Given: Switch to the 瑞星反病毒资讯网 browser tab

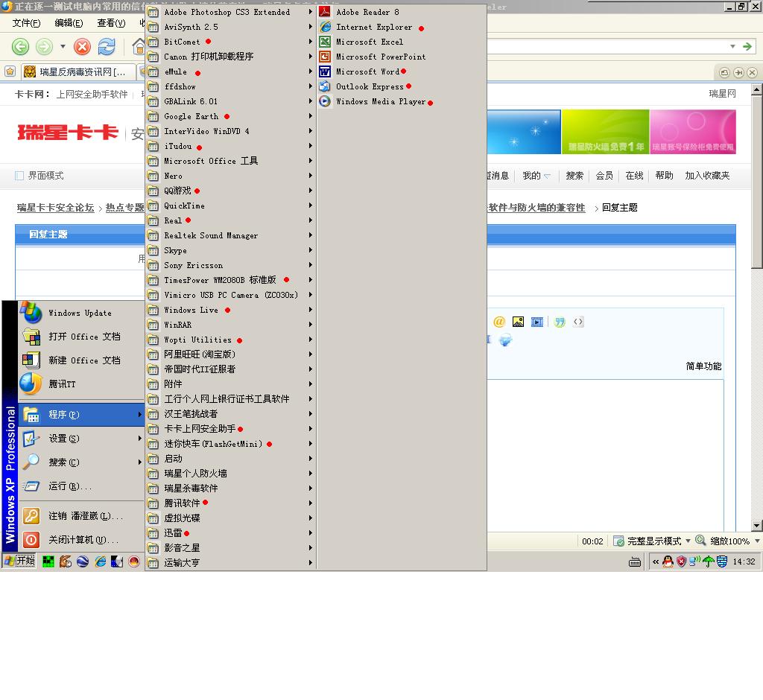Looking at the screenshot, I should tap(77, 72).
